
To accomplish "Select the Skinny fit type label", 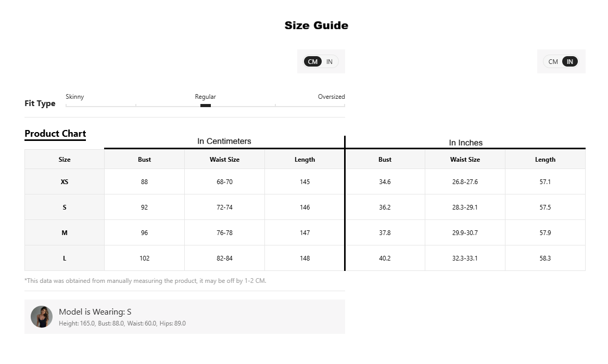I will point(75,97).
